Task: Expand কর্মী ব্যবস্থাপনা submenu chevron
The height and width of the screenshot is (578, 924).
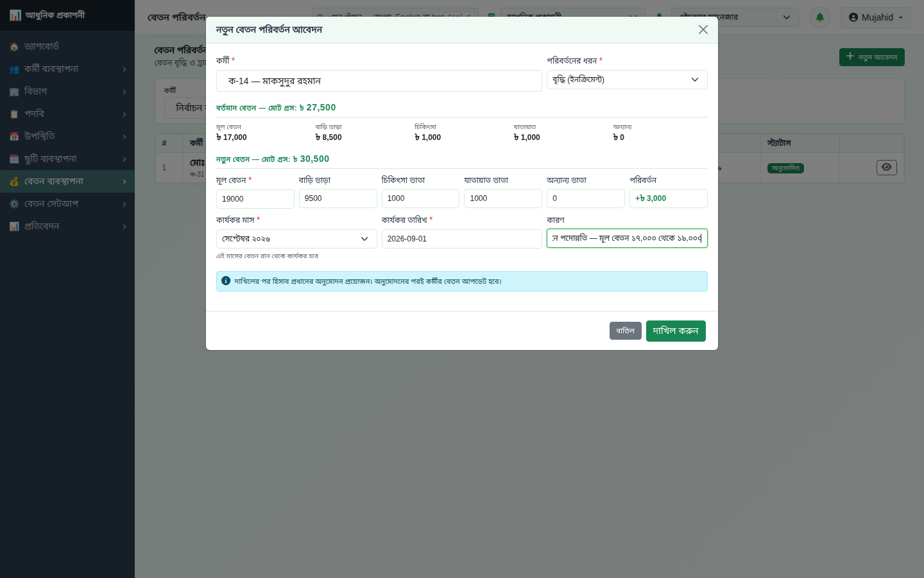Action: pyautogui.click(x=124, y=69)
